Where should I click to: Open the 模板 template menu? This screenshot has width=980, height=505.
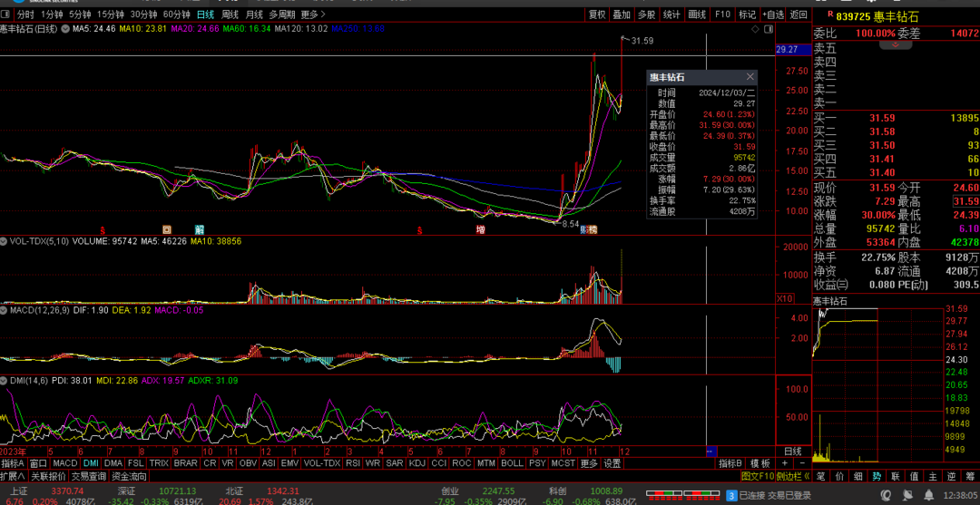(760, 463)
